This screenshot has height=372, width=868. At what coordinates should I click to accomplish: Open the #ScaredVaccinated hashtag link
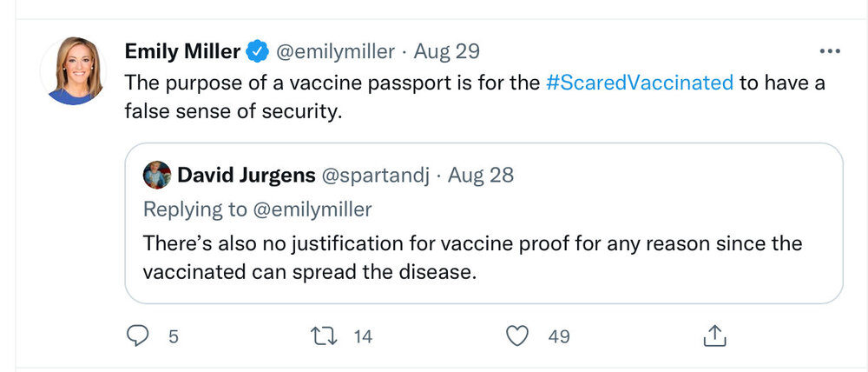tap(641, 83)
